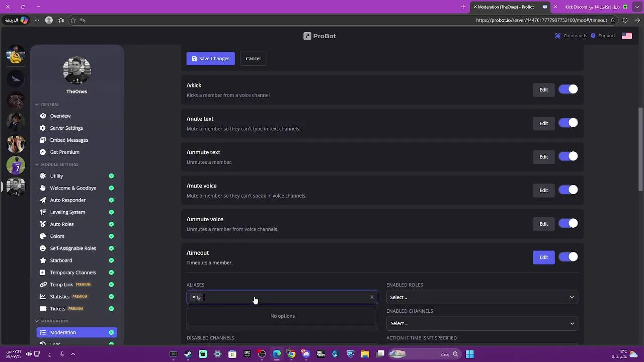Open File Explorer from the taskbar

(365, 354)
